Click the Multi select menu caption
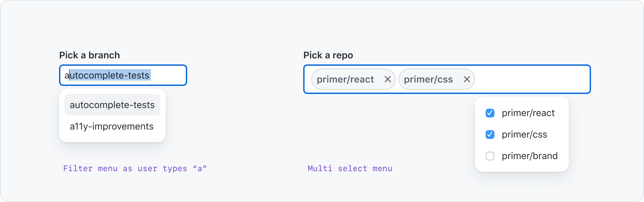The image size is (644, 202). (x=350, y=168)
